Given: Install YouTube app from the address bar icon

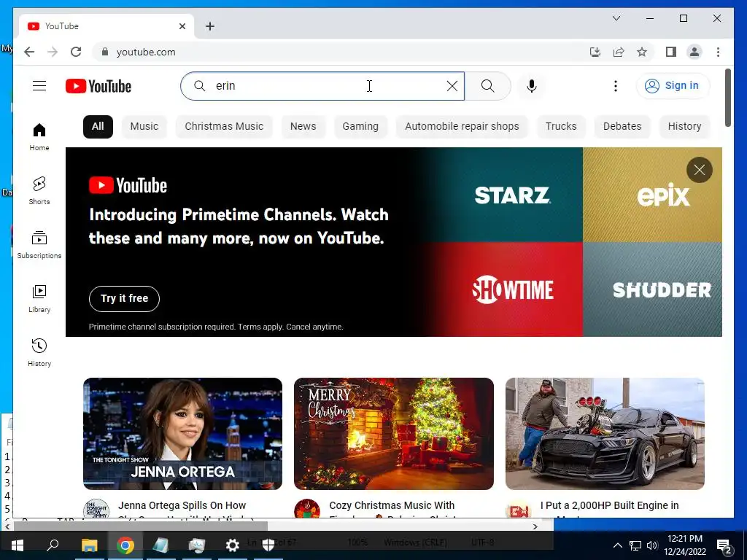Looking at the screenshot, I should pyautogui.click(x=595, y=52).
